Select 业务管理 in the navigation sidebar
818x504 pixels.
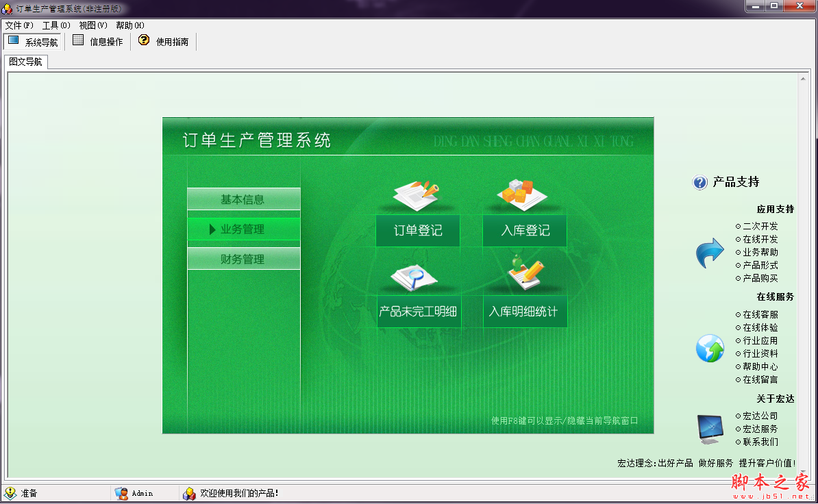tap(244, 229)
